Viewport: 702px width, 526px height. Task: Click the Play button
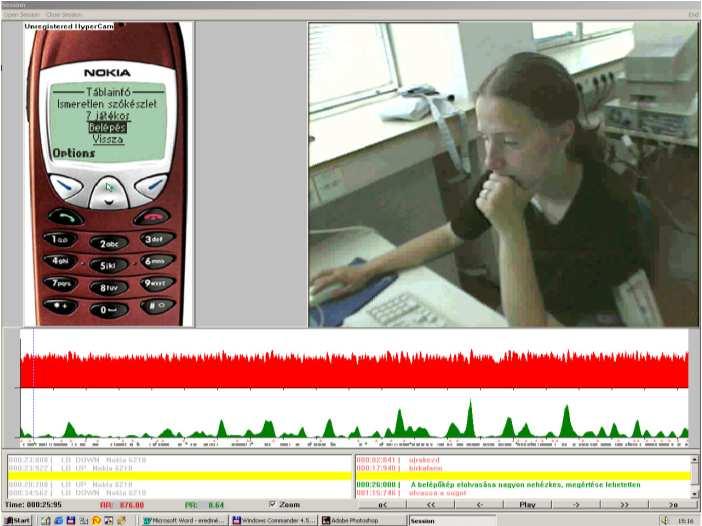pos(527,505)
